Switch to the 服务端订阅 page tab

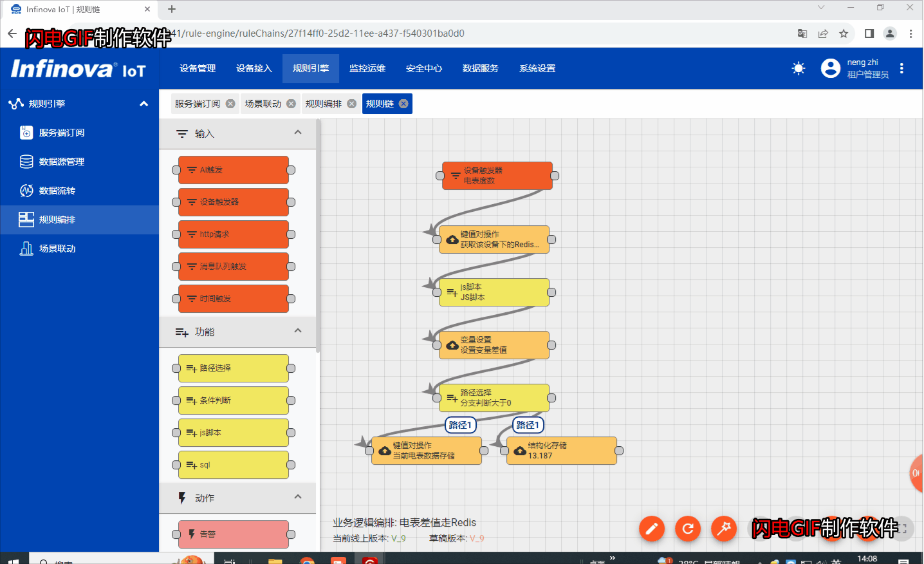click(x=198, y=104)
